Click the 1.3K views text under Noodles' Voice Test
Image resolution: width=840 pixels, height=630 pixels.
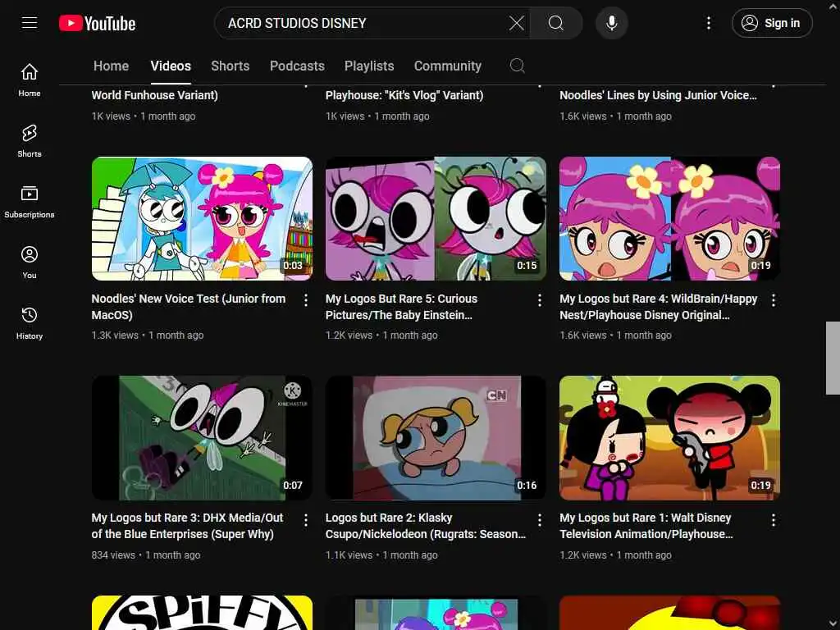[x=115, y=336]
